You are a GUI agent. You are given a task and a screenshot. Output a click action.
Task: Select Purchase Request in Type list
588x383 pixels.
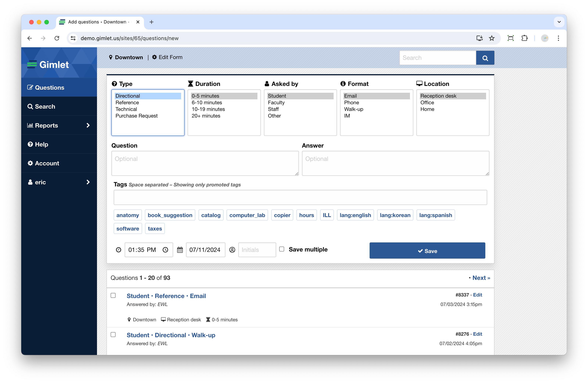pos(148,116)
